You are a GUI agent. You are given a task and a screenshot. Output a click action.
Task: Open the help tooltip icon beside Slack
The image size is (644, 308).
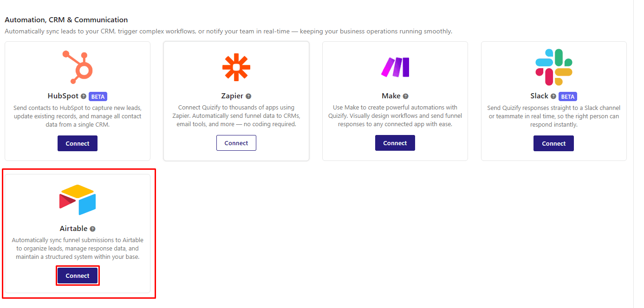553,96
